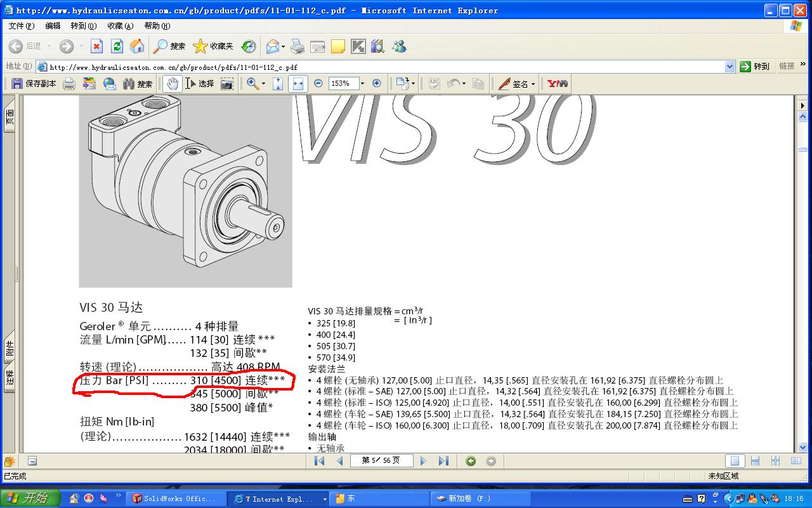Open the 注释 side panel tab
The width and height of the screenshot is (812, 508).
[x=10, y=378]
